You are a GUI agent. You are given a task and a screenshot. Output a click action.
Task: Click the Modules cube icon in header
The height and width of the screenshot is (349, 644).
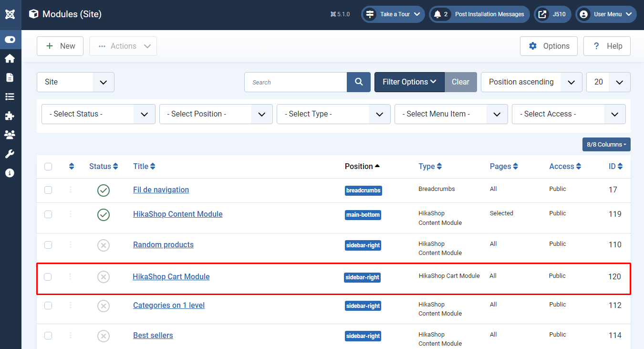tap(33, 14)
